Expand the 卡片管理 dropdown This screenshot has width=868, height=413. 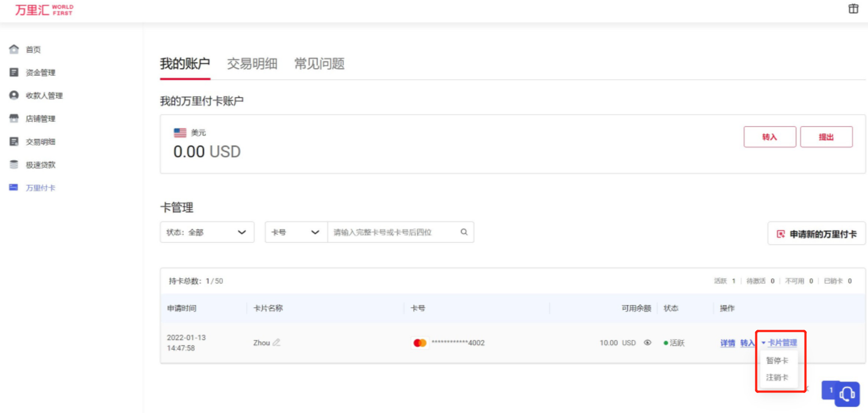pyautogui.click(x=779, y=343)
